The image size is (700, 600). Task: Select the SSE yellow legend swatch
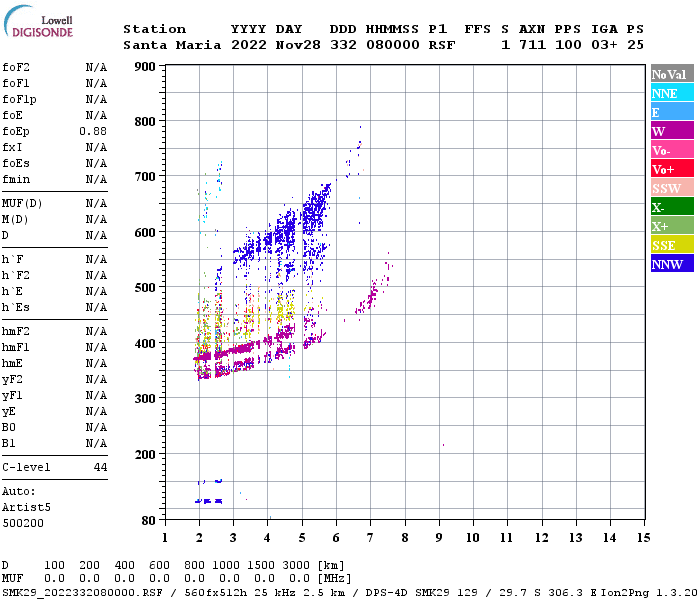(x=672, y=245)
